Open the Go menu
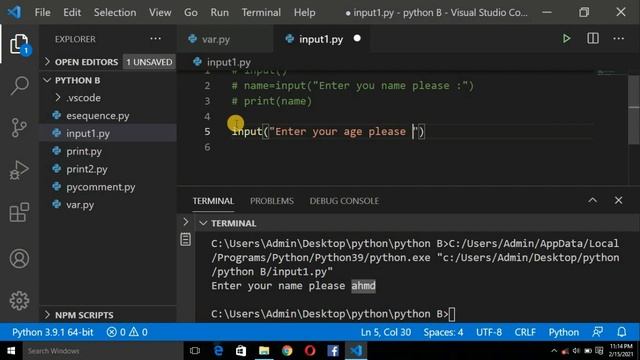 (x=191, y=12)
